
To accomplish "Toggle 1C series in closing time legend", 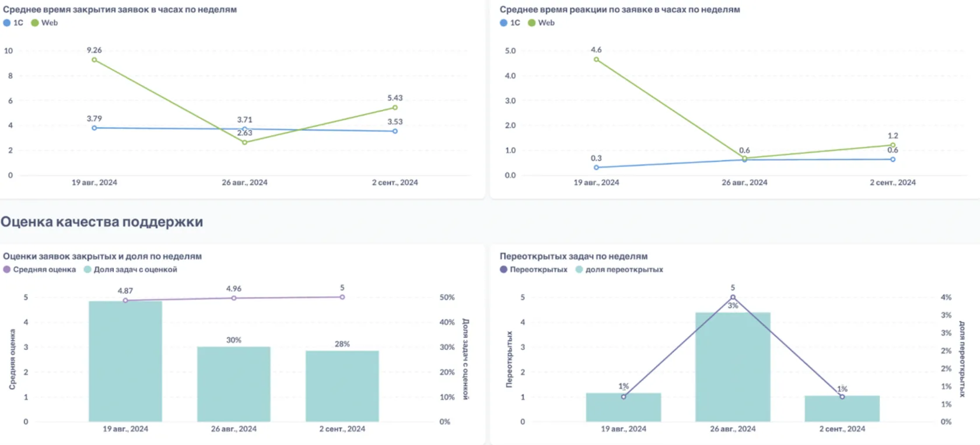I will click(x=13, y=23).
